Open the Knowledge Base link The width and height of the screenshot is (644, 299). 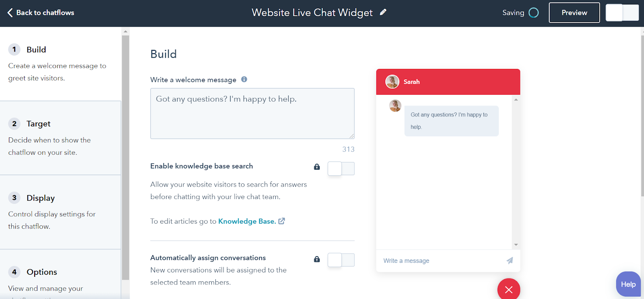(x=247, y=221)
